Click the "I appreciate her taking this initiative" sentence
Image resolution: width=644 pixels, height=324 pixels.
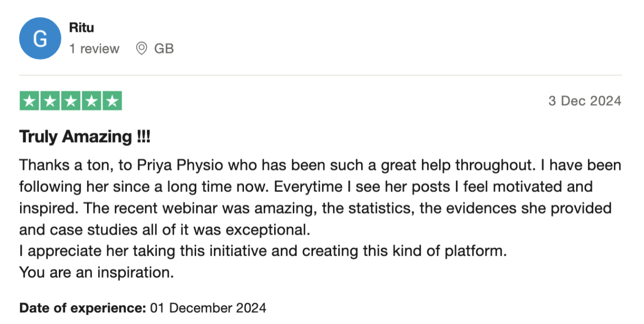[x=151, y=251]
